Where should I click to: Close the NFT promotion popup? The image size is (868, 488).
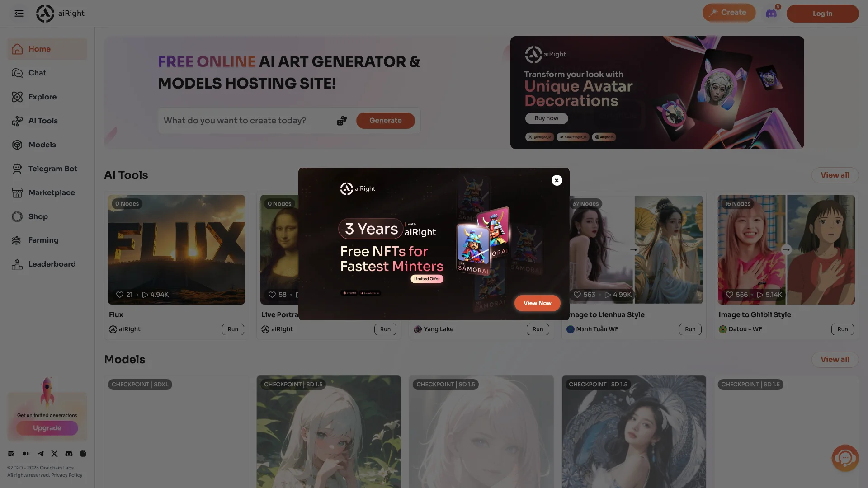click(556, 180)
